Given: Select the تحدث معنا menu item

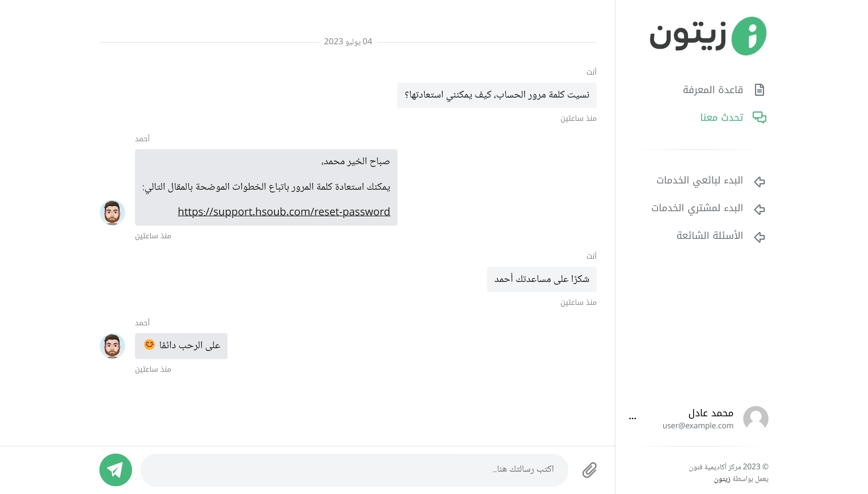Looking at the screenshot, I should coord(722,117).
